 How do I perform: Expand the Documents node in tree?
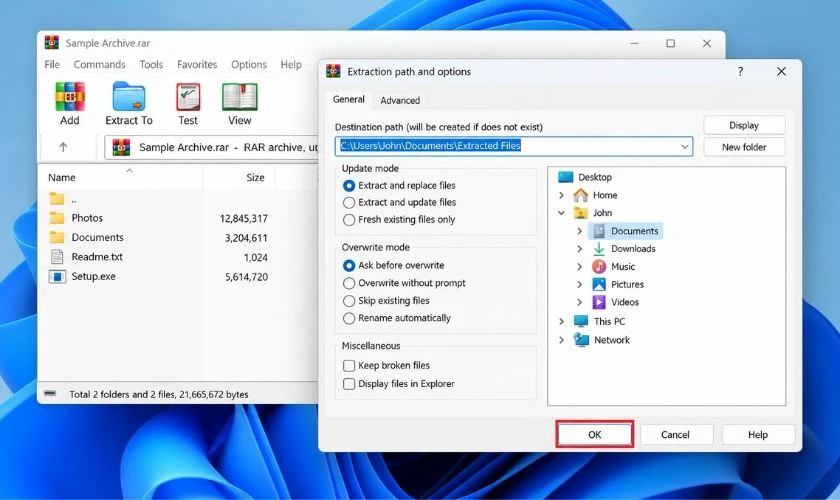click(579, 231)
